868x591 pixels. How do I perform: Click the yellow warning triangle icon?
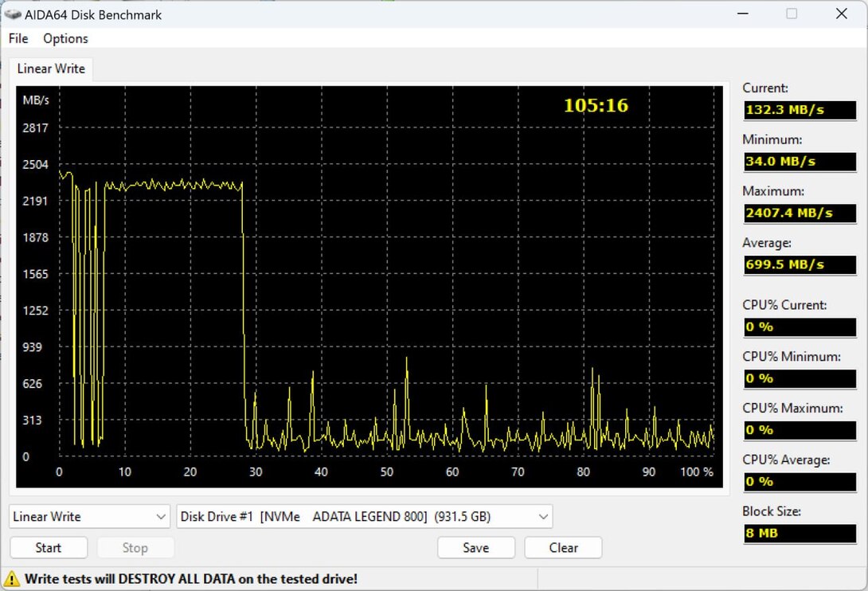tap(11, 579)
